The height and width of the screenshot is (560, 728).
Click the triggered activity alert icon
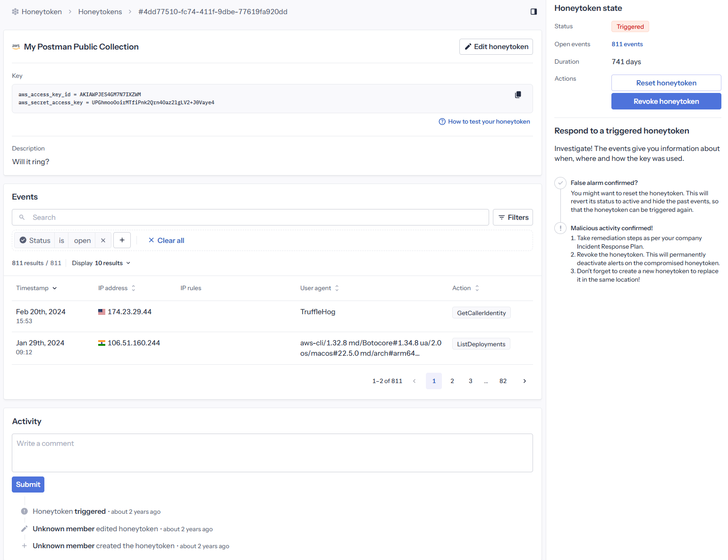tap(24, 511)
